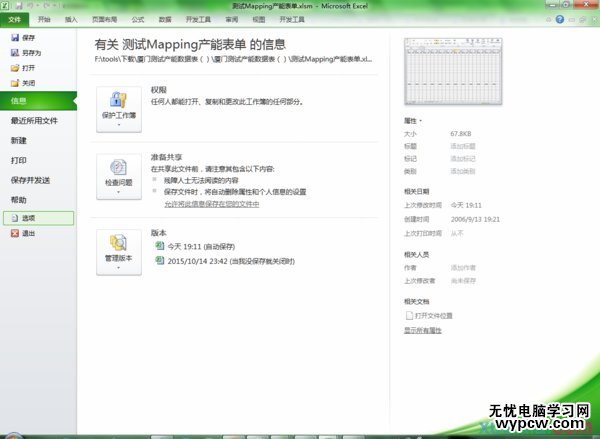Image resolution: width=600 pixels, height=439 pixels.
Task: Click the workbook preview thumbnail
Action: [453, 71]
